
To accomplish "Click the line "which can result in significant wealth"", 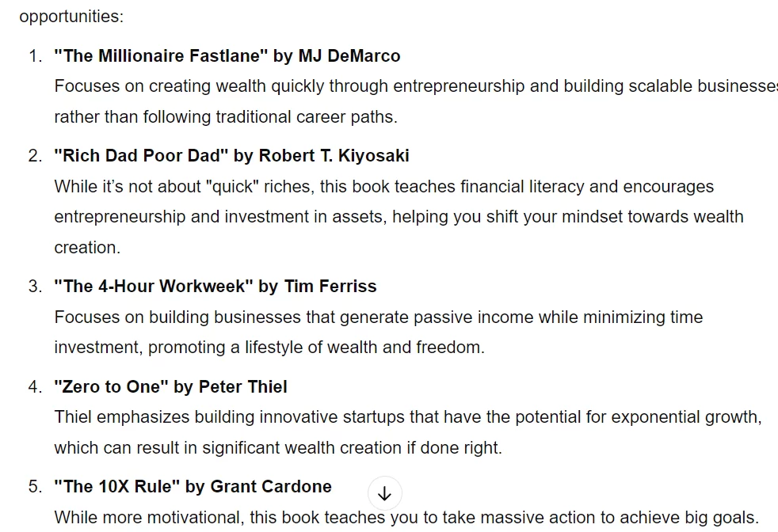I will pyautogui.click(x=278, y=448).
